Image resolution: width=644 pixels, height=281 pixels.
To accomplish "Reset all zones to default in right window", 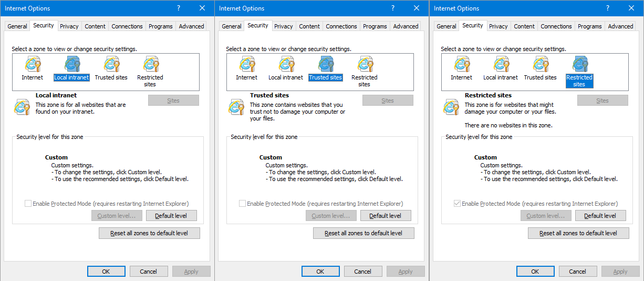I will tap(578, 233).
